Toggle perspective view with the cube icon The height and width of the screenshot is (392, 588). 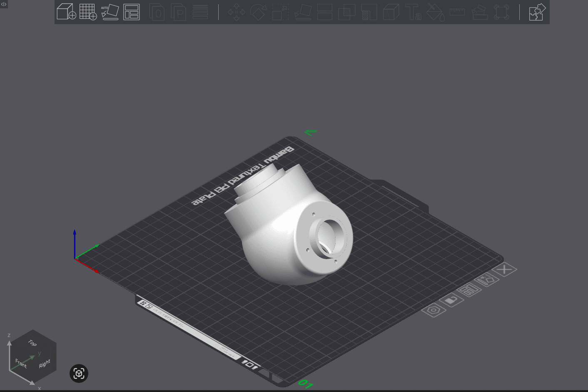pyautogui.click(x=79, y=374)
